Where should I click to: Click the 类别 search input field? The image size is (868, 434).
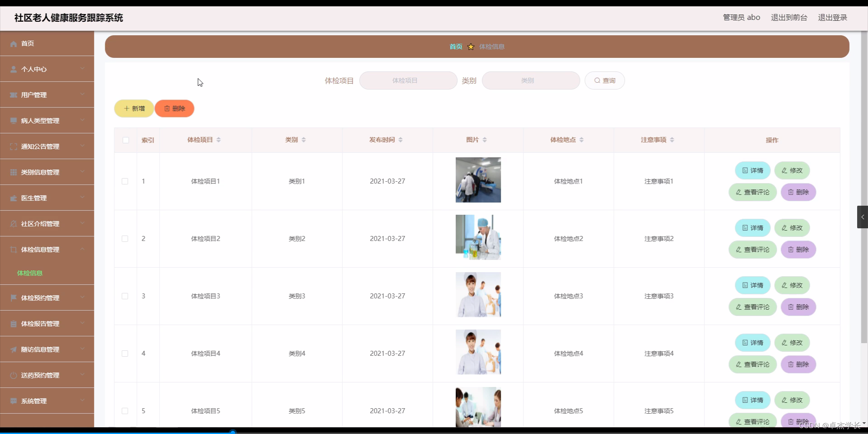(x=530, y=80)
